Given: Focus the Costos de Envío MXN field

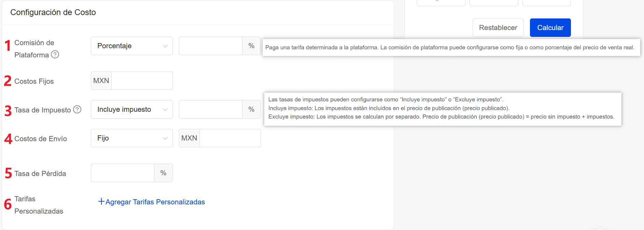Looking at the screenshot, I should [230, 138].
